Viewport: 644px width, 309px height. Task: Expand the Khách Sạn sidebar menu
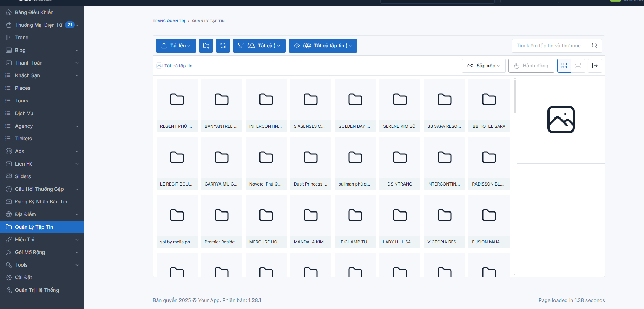pos(42,75)
